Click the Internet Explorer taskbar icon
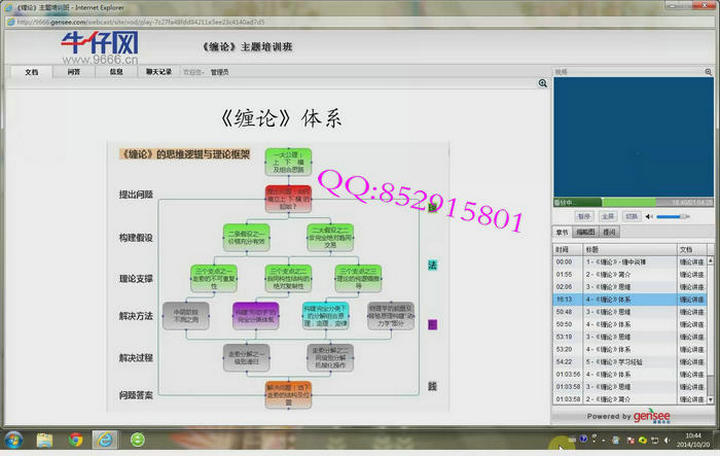This screenshot has height=456, width=720. click(x=106, y=440)
